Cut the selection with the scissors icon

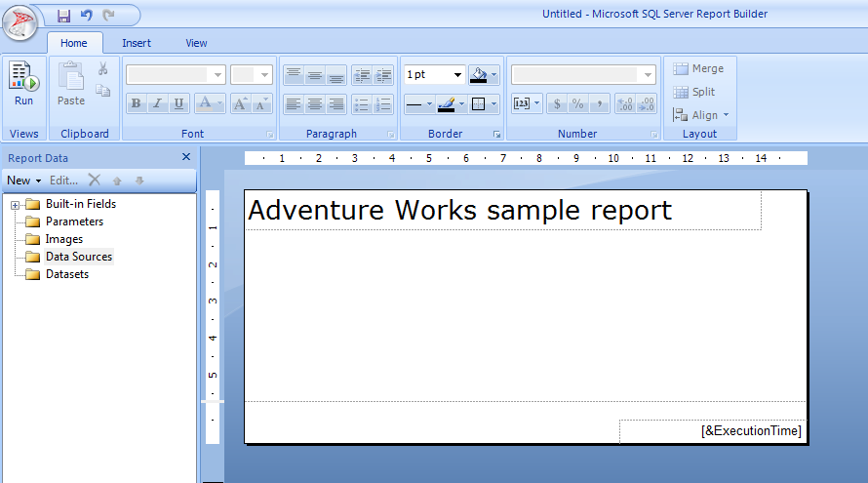pos(103,68)
